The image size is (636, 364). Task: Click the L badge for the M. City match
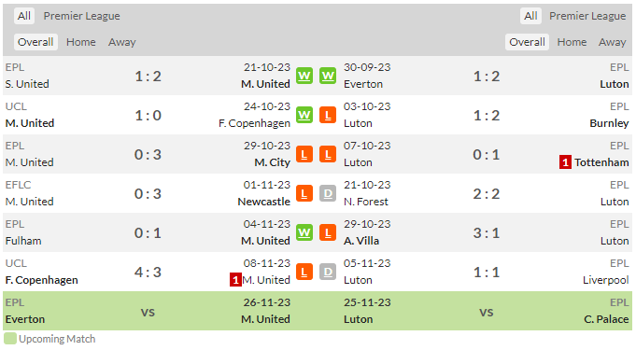pyautogui.click(x=304, y=154)
